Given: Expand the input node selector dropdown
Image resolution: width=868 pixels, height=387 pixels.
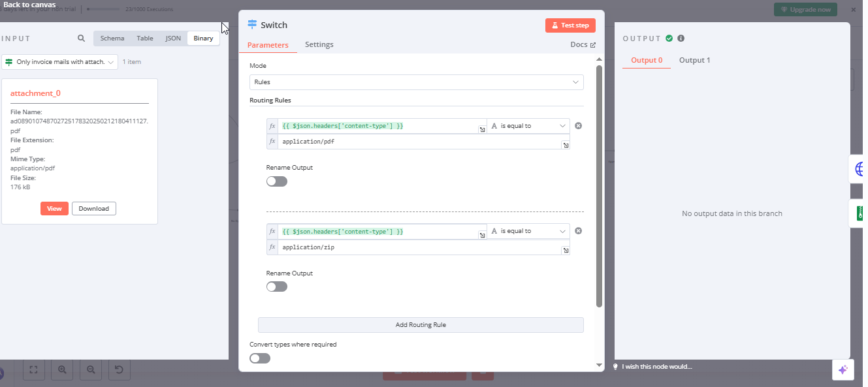Looking at the screenshot, I should tap(60, 62).
